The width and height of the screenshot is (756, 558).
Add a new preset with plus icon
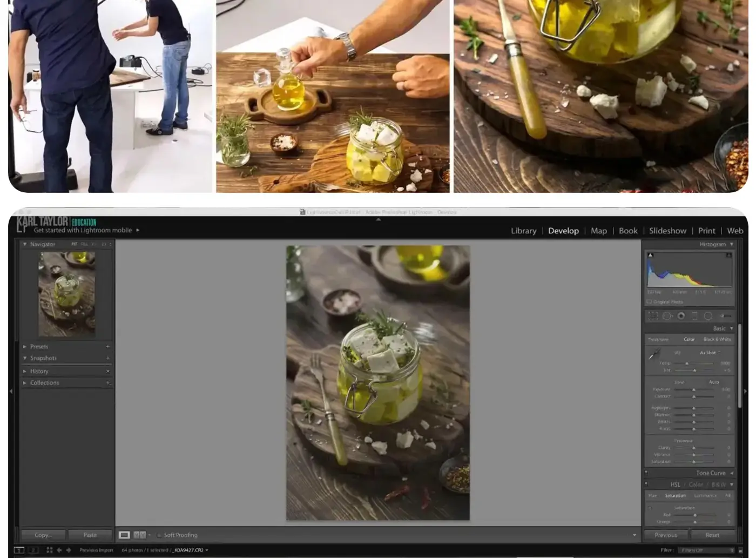tap(108, 346)
